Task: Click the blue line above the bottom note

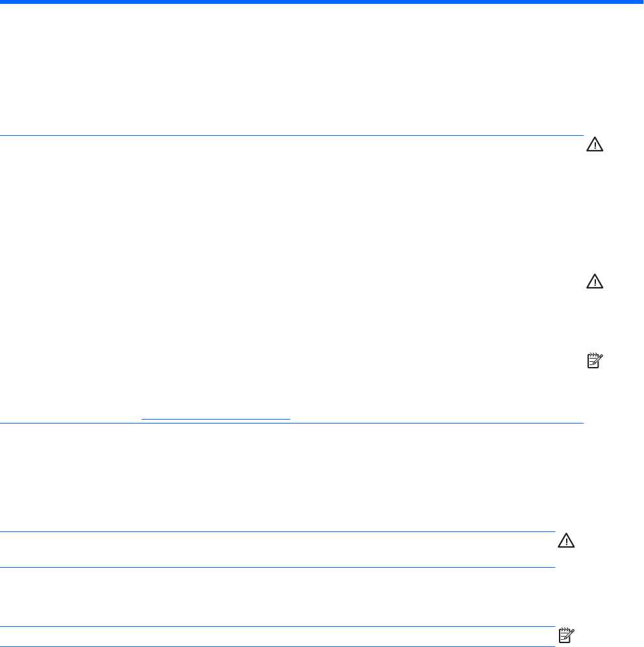Action: (278, 627)
